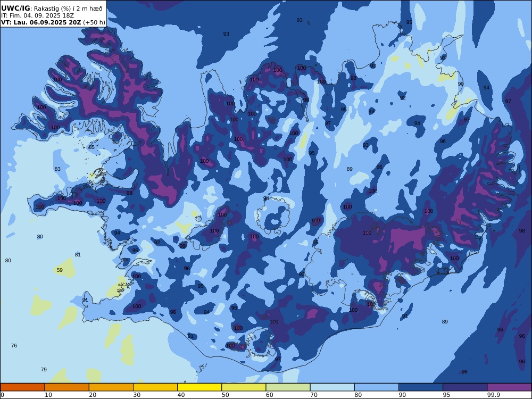The width and height of the screenshot is (532, 399).
Task: Click the title 'UWC/IG: Rakastig (%) í 2 m hæð'
Action: (x=52, y=9)
